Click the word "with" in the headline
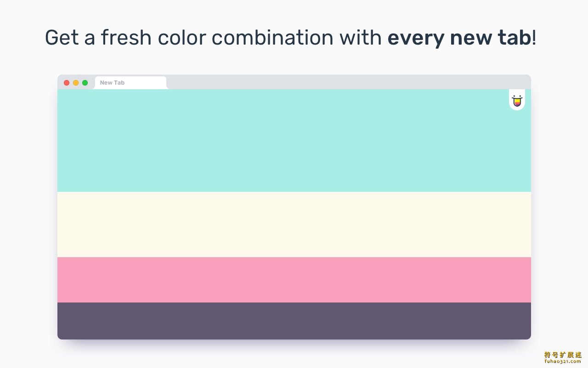This screenshot has height=368, width=588. point(361,38)
